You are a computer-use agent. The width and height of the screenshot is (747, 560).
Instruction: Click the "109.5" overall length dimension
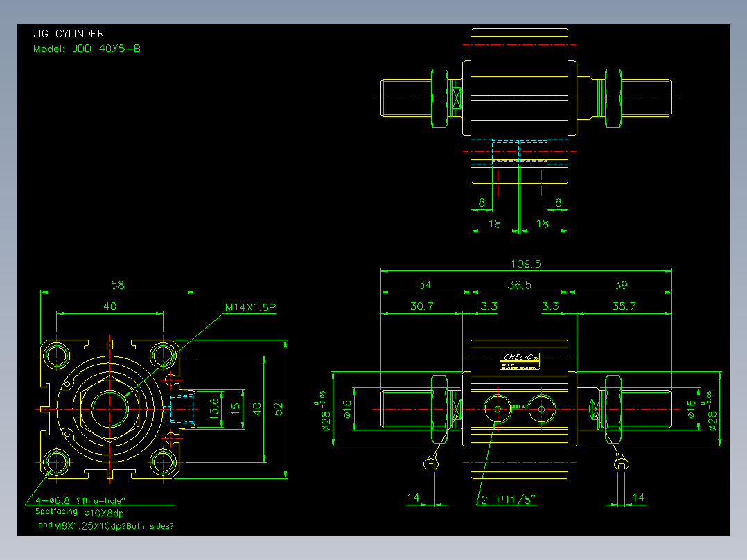click(x=526, y=264)
